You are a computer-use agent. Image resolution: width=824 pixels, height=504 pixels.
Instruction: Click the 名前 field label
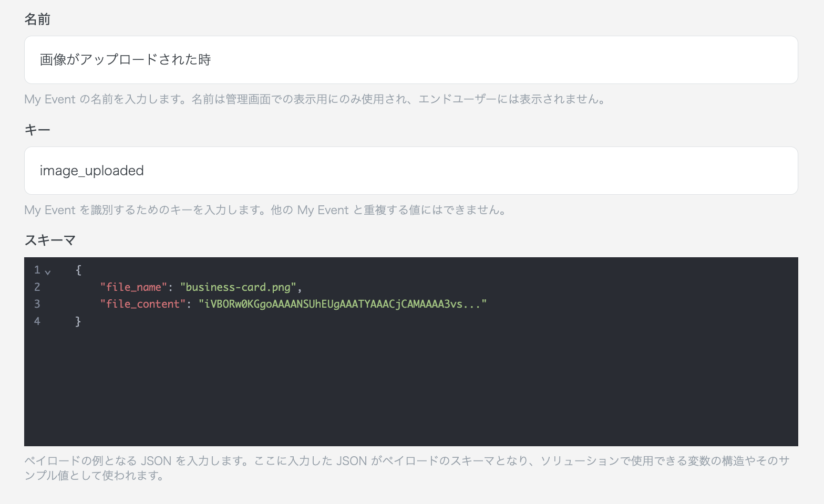[x=37, y=19]
